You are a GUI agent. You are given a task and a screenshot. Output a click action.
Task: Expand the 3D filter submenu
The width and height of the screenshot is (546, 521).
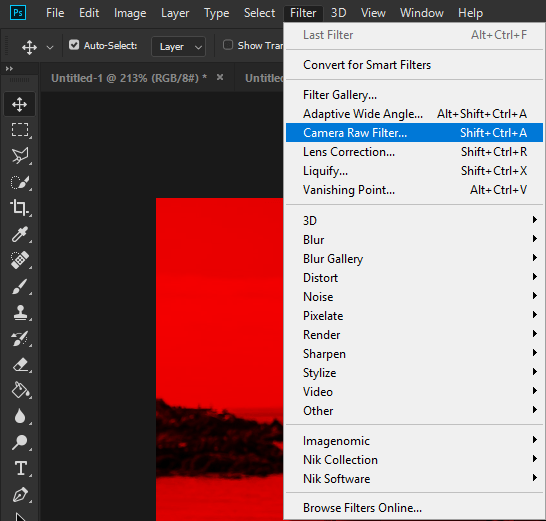[414, 220]
